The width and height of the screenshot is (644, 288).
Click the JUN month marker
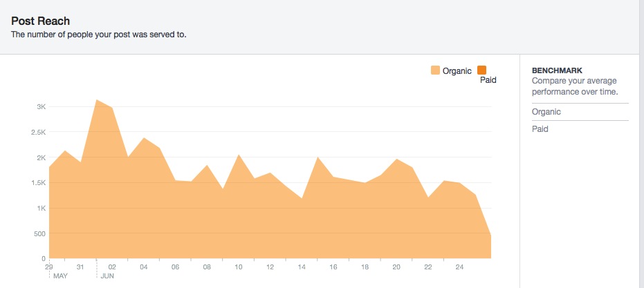pos(108,276)
